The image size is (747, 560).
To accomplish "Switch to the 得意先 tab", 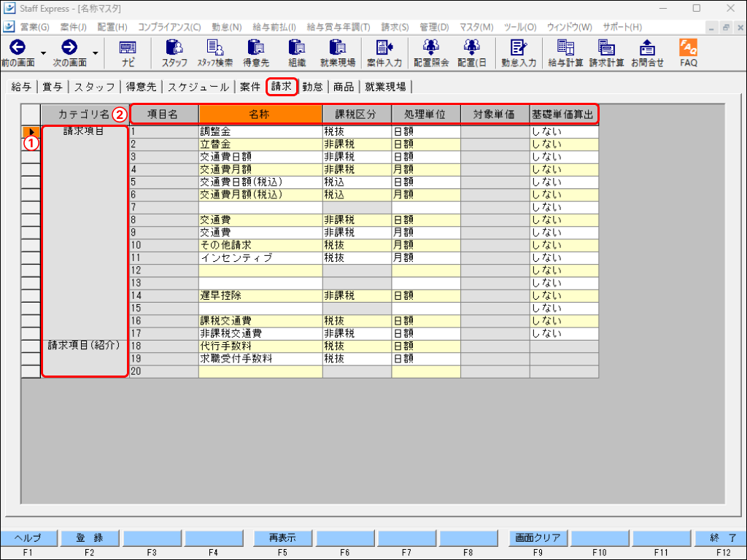I will pyautogui.click(x=141, y=87).
